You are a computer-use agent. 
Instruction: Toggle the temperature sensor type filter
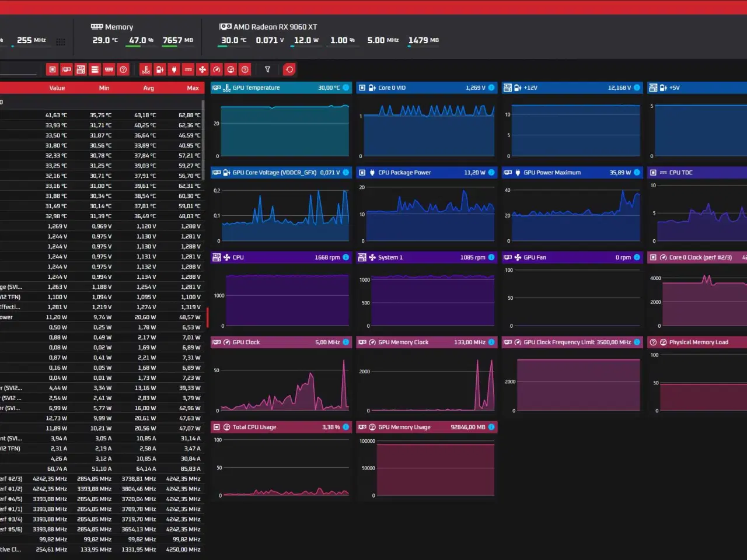click(146, 69)
